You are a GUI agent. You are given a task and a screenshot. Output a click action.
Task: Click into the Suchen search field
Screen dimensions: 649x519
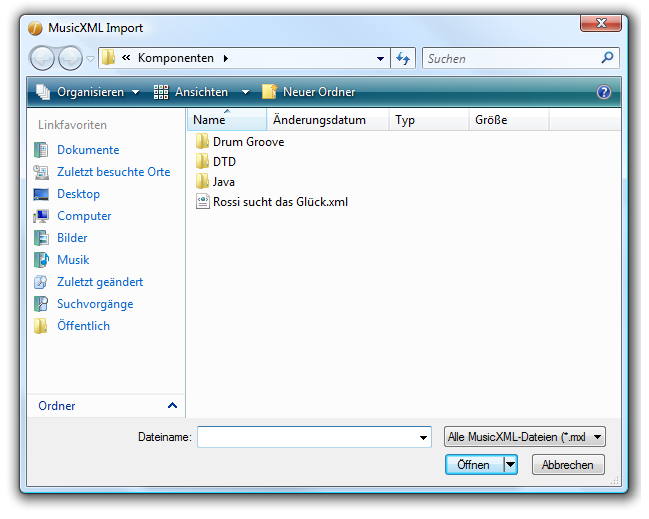(510, 59)
